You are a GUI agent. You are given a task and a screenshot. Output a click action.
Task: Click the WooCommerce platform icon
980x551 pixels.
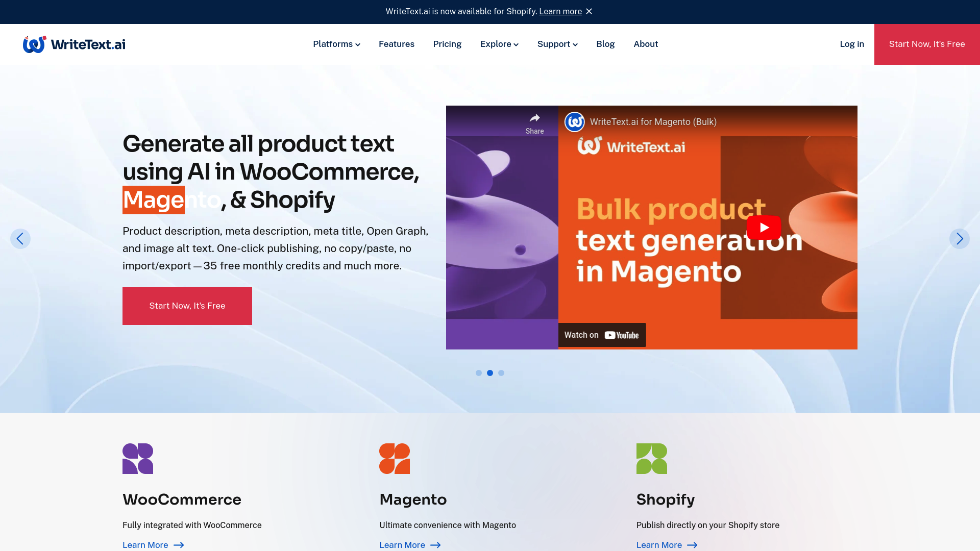tap(137, 458)
